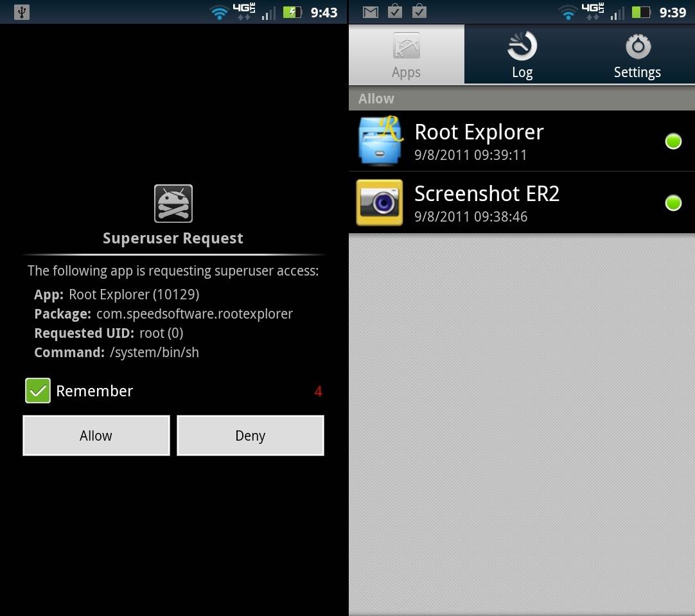Tap the battery icon on right screen
Image resolution: width=695 pixels, height=616 pixels.
pyautogui.click(x=641, y=12)
